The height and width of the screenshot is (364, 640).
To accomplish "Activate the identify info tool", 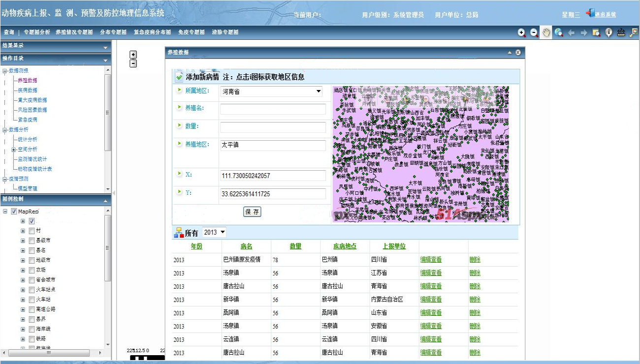I will click(x=608, y=32).
